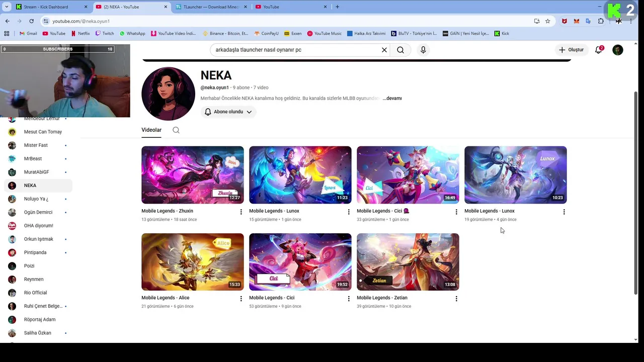Open the options menu under the 19:52 video
Image resolution: width=644 pixels, height=362 pixels.
tap(349, 299)
